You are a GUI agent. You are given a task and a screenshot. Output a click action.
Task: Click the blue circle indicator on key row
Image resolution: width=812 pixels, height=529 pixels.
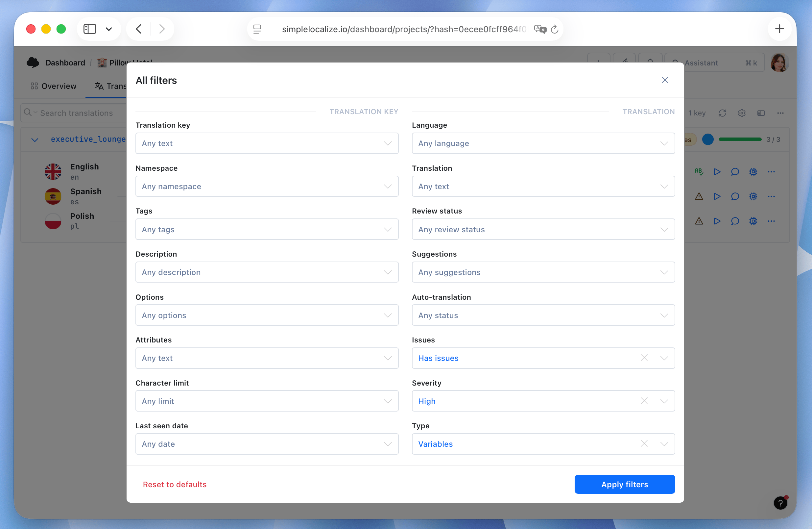[707, 139]
